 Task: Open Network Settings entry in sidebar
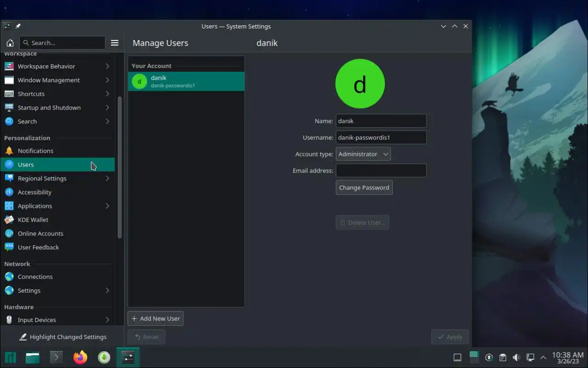click(x=57, y=291)
